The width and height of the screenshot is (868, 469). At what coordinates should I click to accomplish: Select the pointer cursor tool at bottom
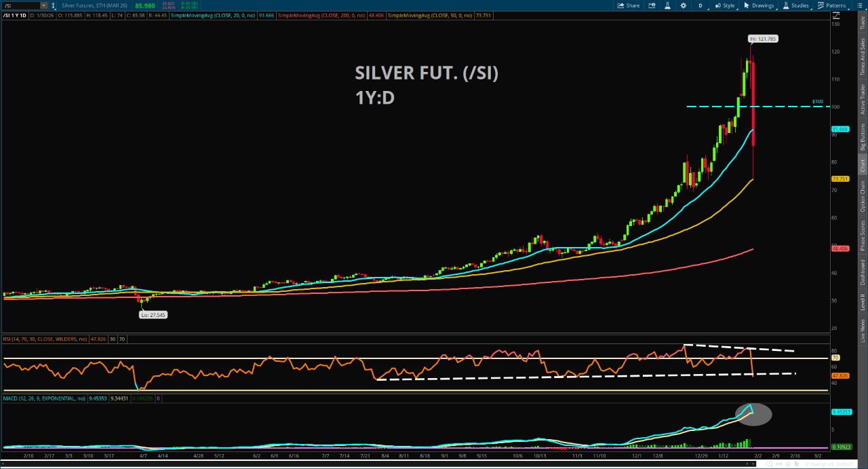click(798, 464)
